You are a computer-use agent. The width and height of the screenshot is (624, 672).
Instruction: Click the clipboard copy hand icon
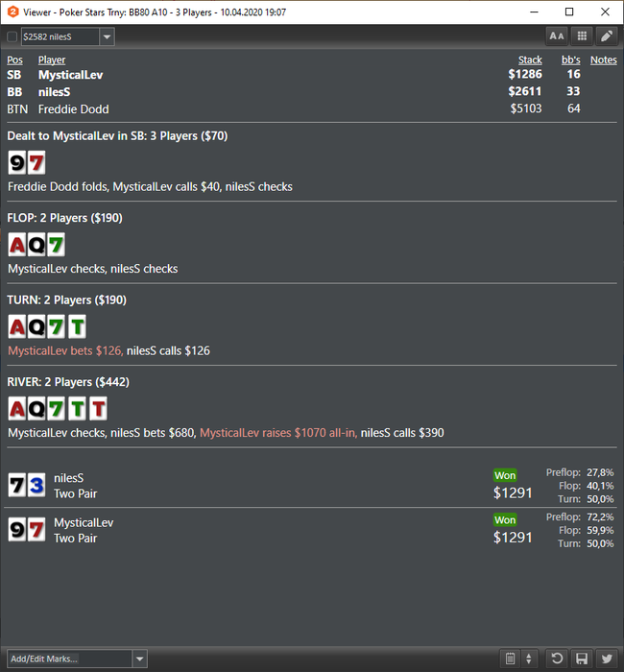tap(510, 659)
